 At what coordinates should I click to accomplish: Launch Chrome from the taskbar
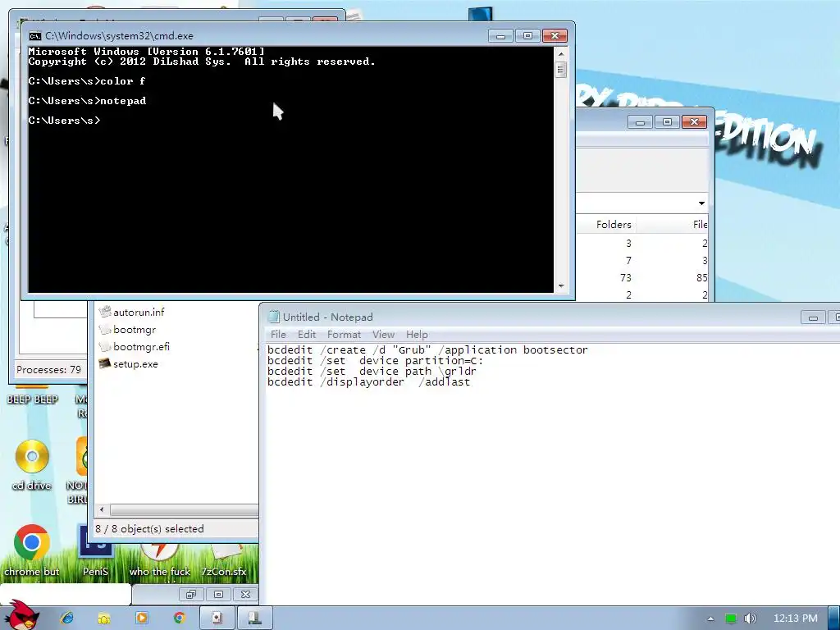pos(179,619)
